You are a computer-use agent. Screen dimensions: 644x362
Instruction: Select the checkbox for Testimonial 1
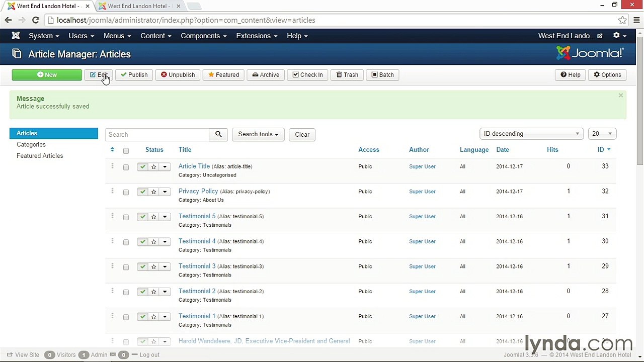126,317
